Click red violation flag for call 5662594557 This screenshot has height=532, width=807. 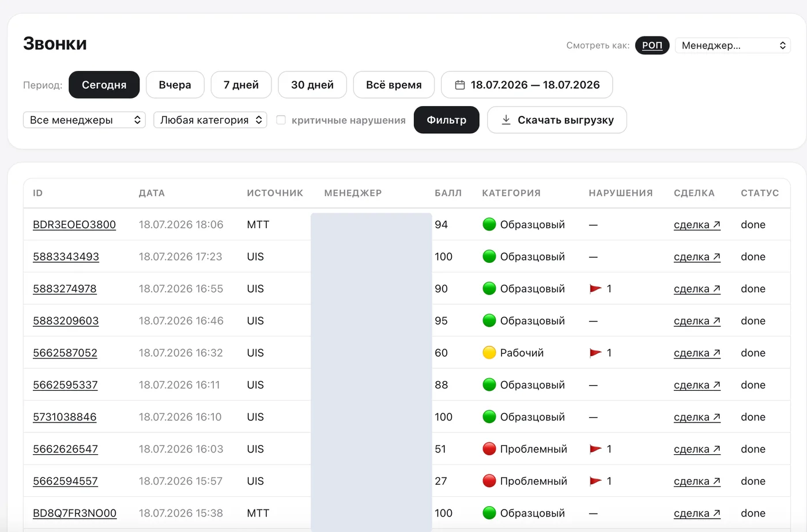click(x=595, y=481)
